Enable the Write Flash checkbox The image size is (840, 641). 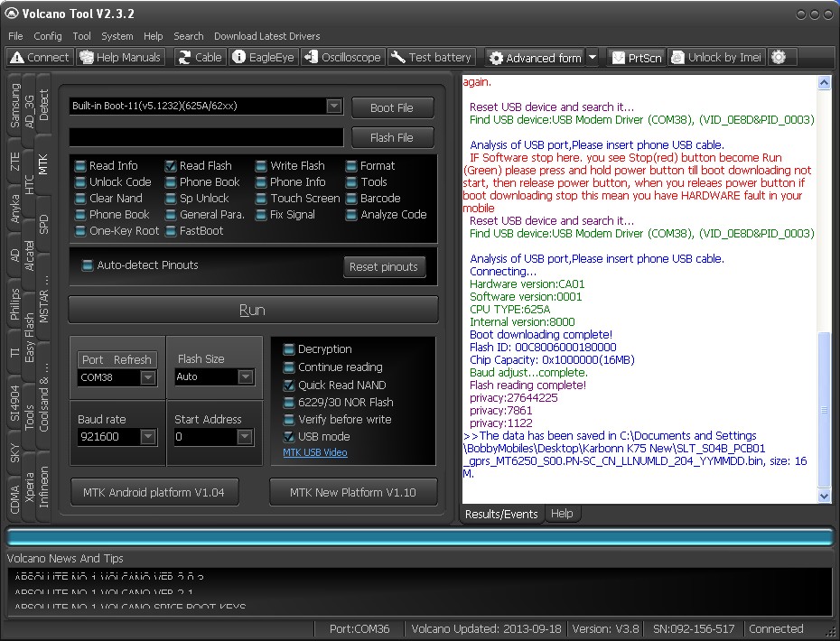pyautogui.click(x=261, y=165)
